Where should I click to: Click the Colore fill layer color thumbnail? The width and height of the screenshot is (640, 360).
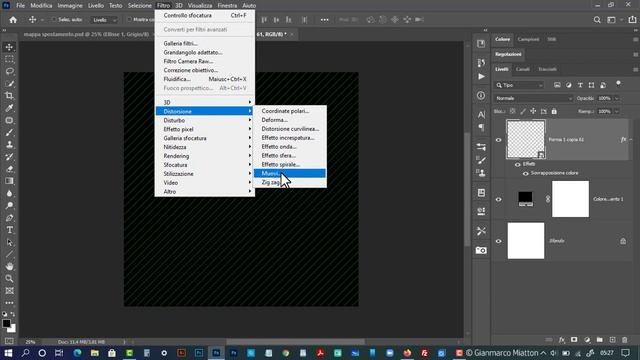click(525, 199)
